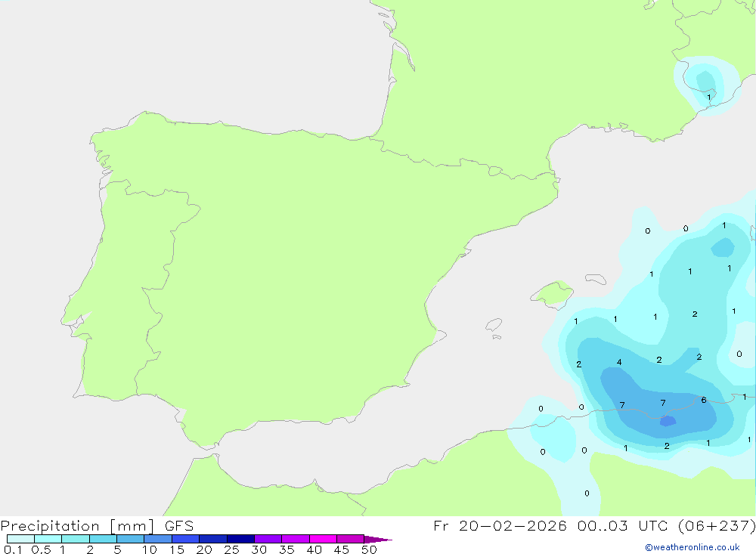
Task: Click the legend scale label "50"
Action: (x=369, y=549)
